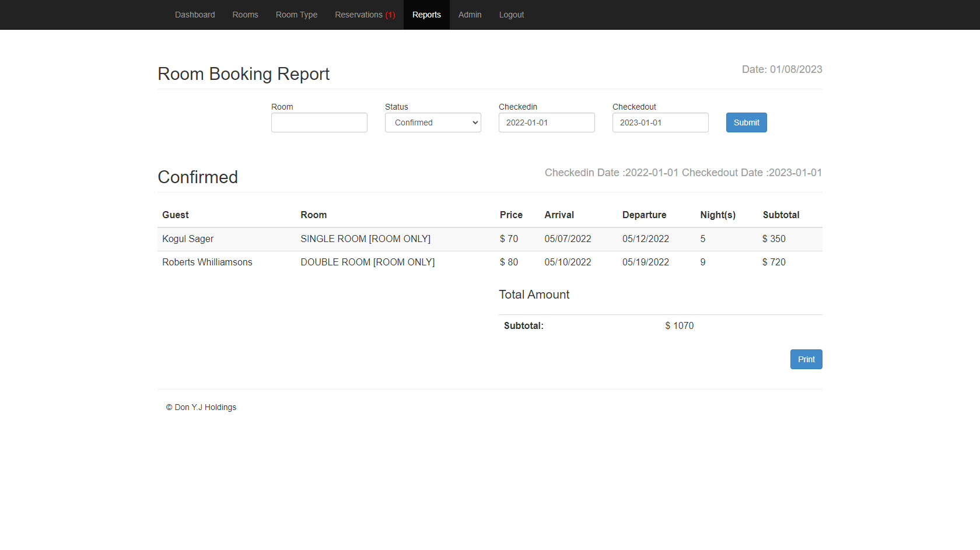Click the Don Y.J Holdings footer text
This screenshot has width=980, height=550.
pyautogui.click(x=201, y=407)
